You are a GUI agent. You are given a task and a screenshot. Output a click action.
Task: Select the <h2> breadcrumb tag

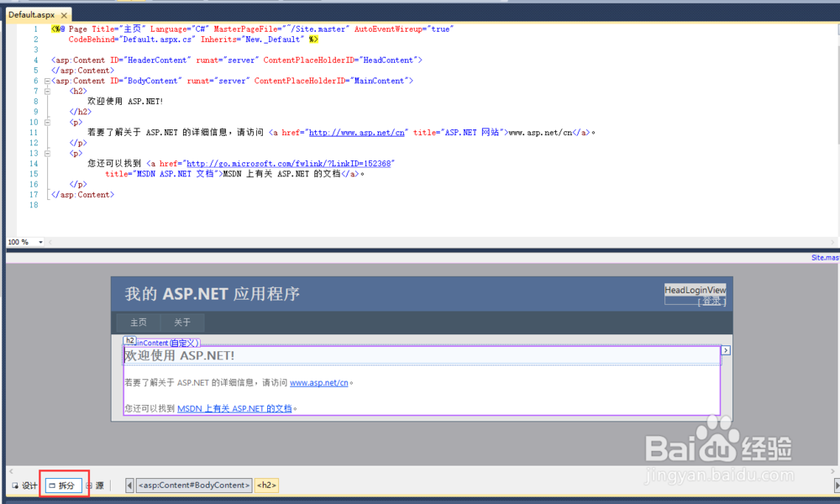pos(266,486)
